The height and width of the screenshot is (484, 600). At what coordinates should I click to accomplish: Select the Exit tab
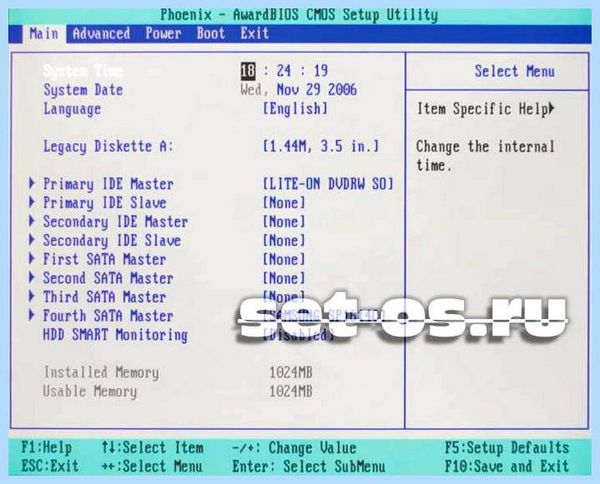point(254,34)
